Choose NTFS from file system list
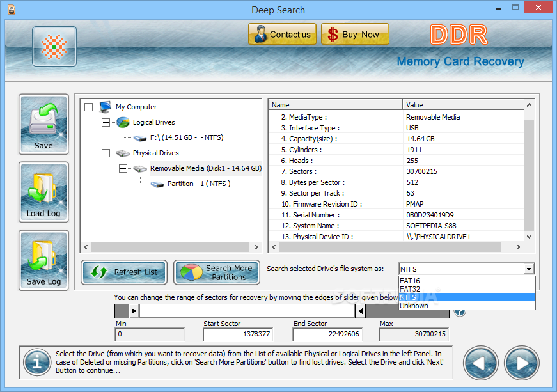The height and width of the screenshot is (392, 557). 467,297
